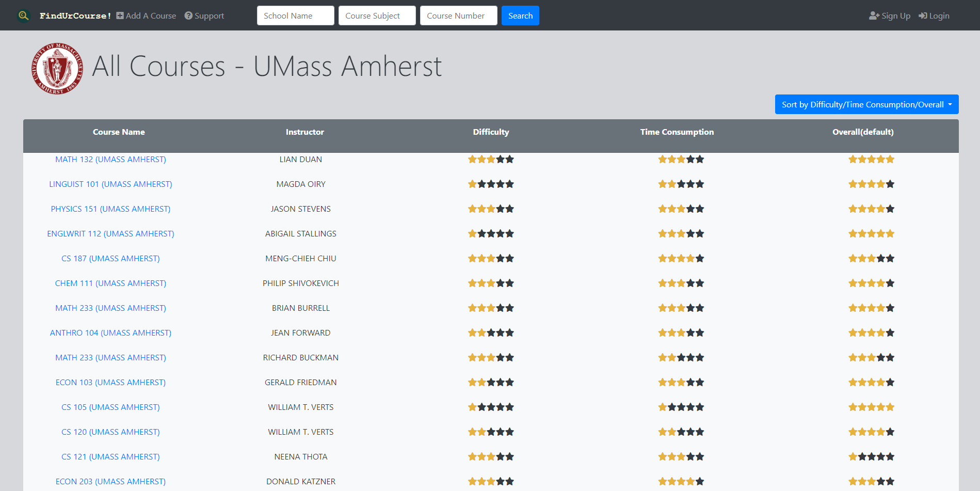This screenshot has height=491, width=980.
Task: Click the Overall(default) column header
Action: [x=863, y=132]
